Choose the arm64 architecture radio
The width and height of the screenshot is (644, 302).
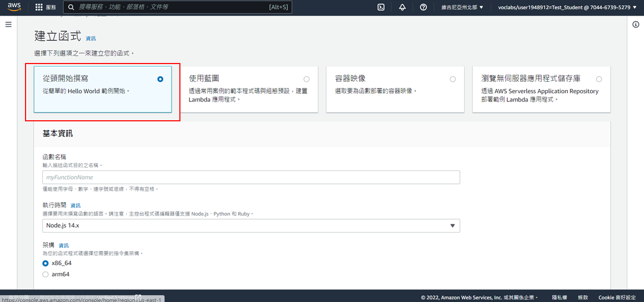point(45,274)
